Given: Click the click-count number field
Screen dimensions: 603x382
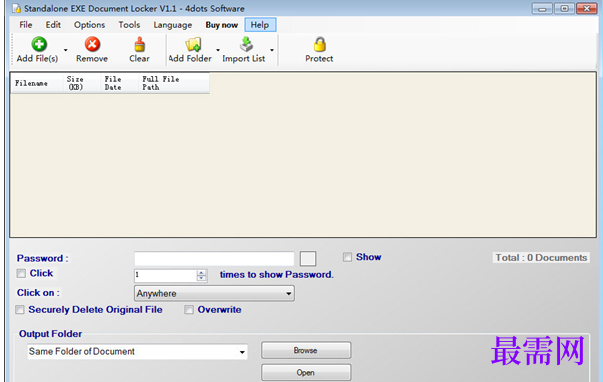Looking at the screenshot, I should pyautogui.click(x=165, y=275).
